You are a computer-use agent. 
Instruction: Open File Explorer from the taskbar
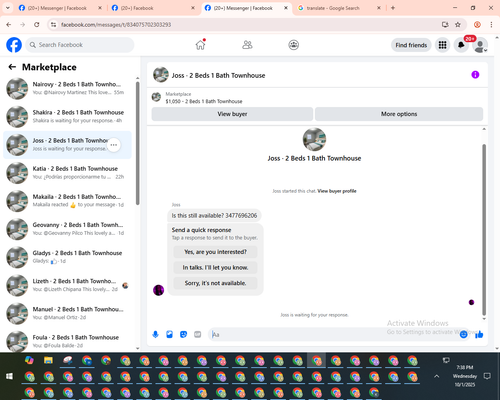pos(48,360)
